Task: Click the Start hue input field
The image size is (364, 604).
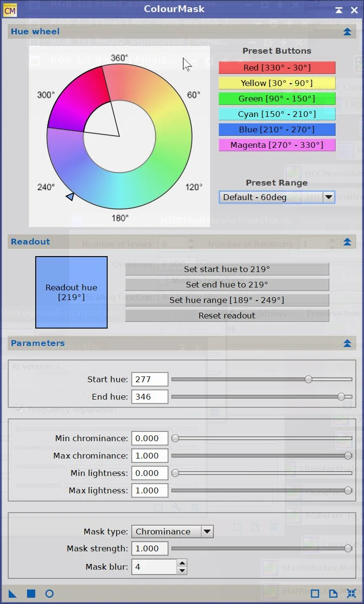Action: pos(150,379)
